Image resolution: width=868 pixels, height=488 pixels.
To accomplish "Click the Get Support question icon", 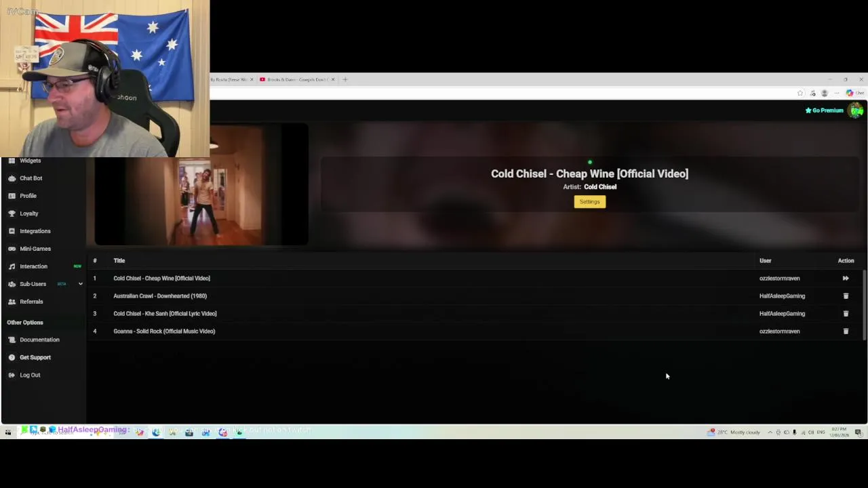I will click(x=12, y=357).
